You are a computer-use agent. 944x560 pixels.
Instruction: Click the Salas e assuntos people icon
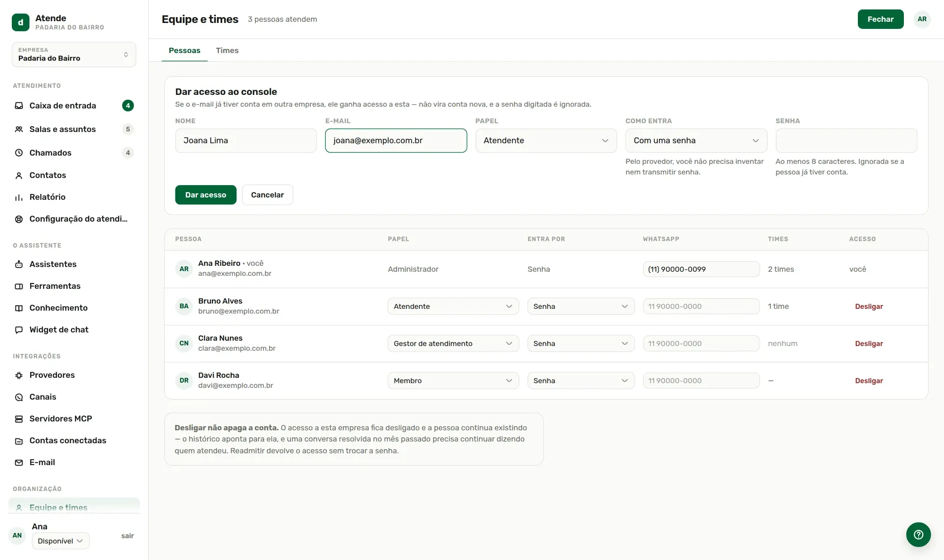click(19, 129)
